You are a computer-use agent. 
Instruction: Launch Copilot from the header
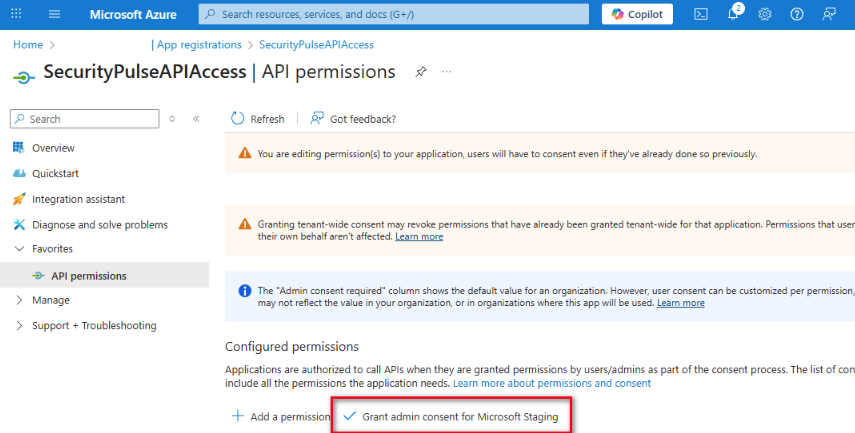point(637,14)
